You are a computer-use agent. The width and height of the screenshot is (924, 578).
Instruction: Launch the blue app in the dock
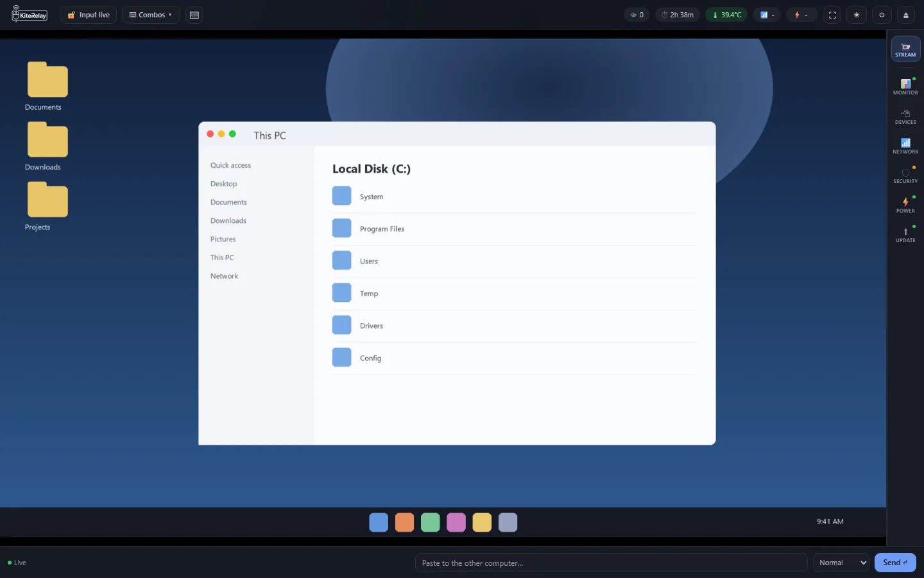(379, 522)
